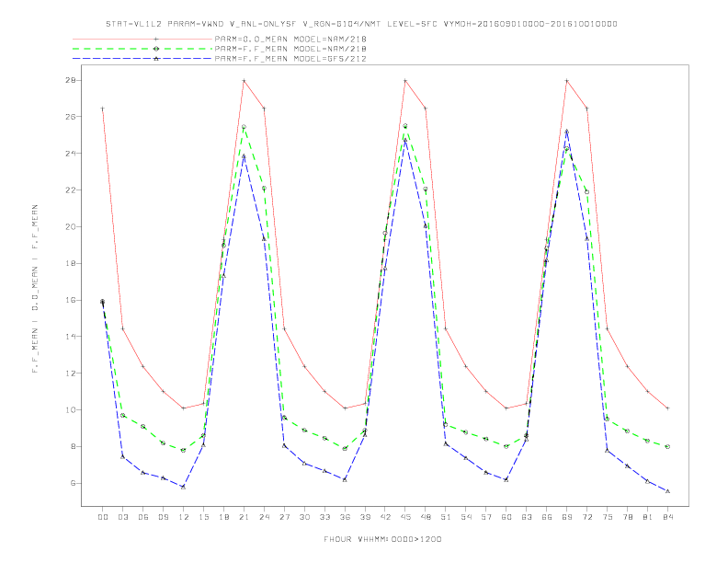Screen dimensions: 728x563
Task: Click the chart title starting with STAT=VL1L2
Action: tap(361, 24)
